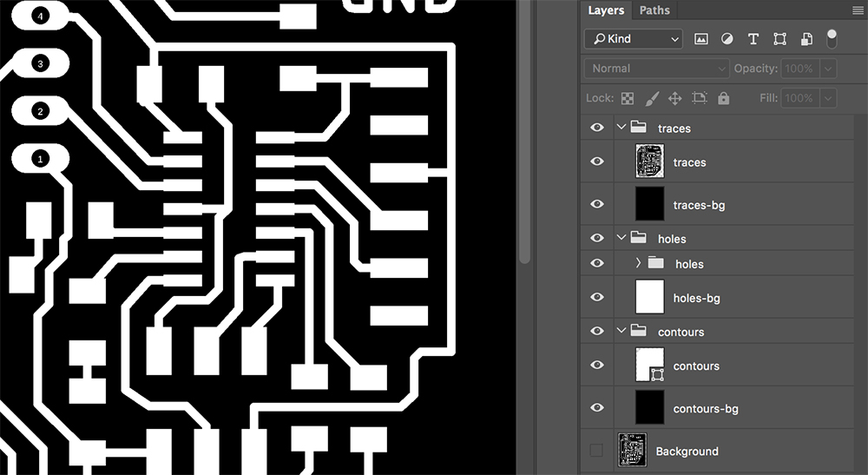Hide the contours layer
This screenshot has width=868, height=475.
(597, 365)
